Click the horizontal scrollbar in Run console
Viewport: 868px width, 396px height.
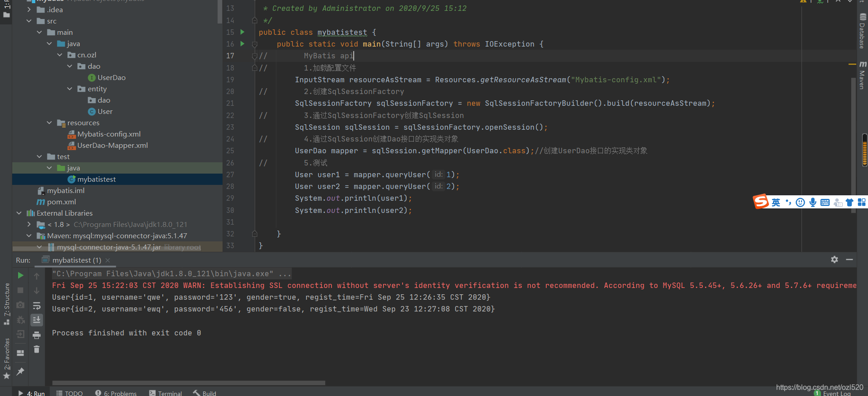(189, 383)
